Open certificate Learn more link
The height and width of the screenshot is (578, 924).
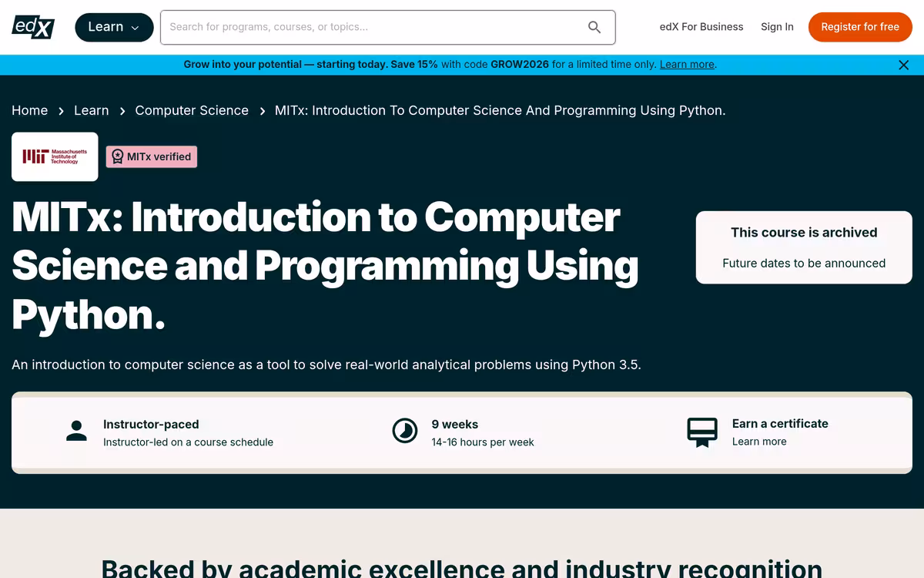[x=759, y=442]
